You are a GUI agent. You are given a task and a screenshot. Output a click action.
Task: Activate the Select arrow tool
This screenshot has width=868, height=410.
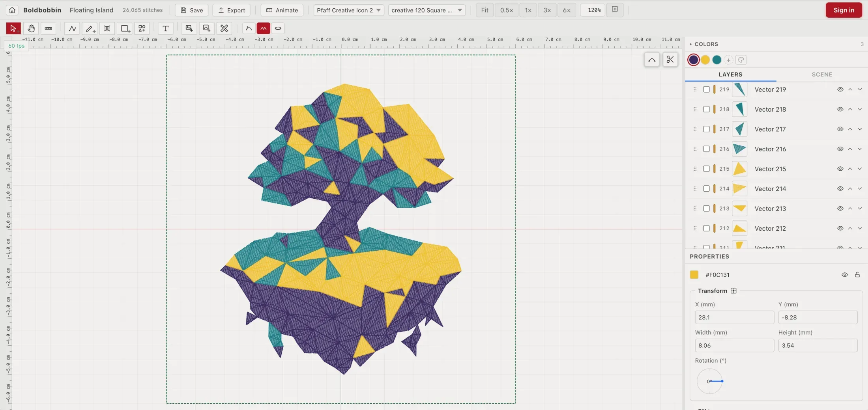point(13,28)
